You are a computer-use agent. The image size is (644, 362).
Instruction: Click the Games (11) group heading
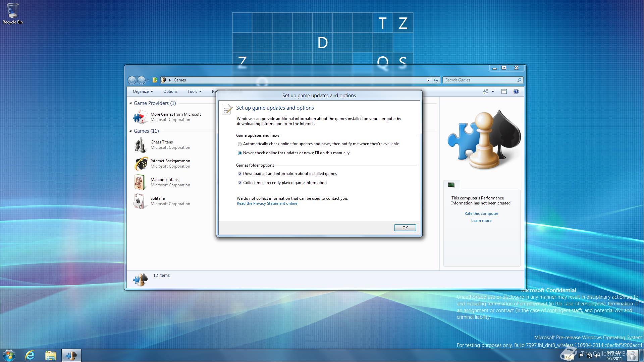tap(146, 131)
